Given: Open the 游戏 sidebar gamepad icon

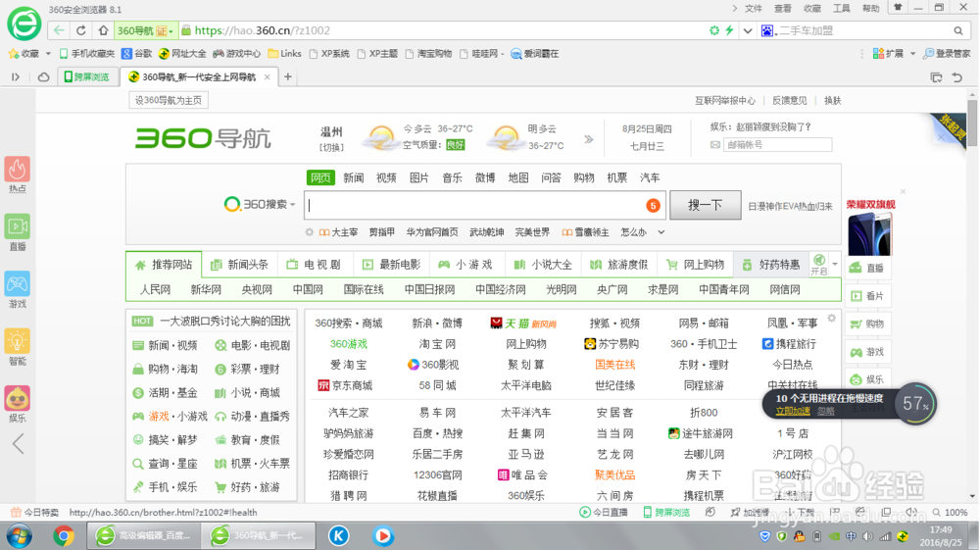Looking at the screenshot, I should point(18,283).
